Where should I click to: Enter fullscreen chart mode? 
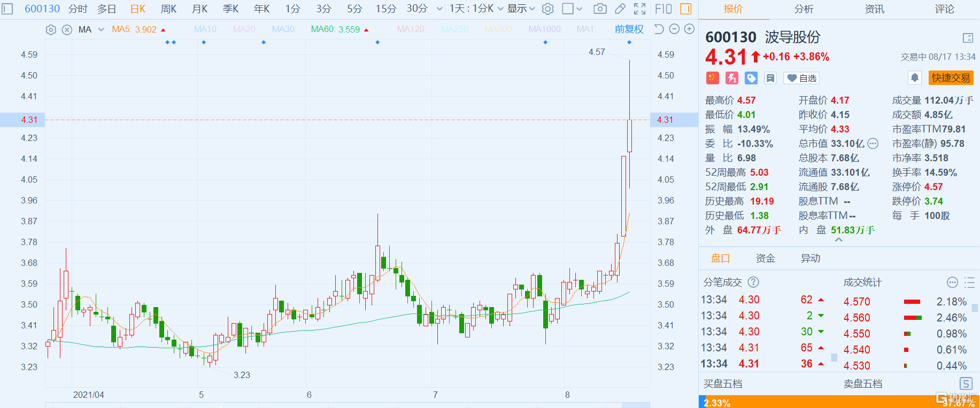pyautogui.click(x=639, y=9)
